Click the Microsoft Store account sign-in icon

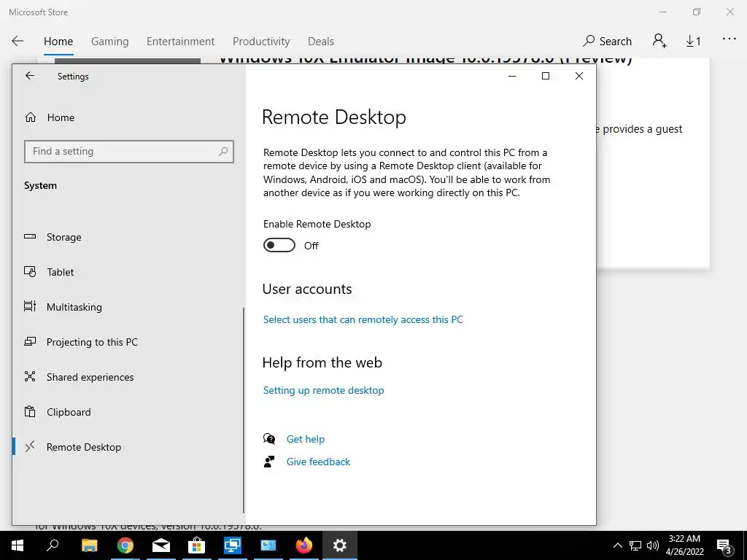[x=659, y=41]
